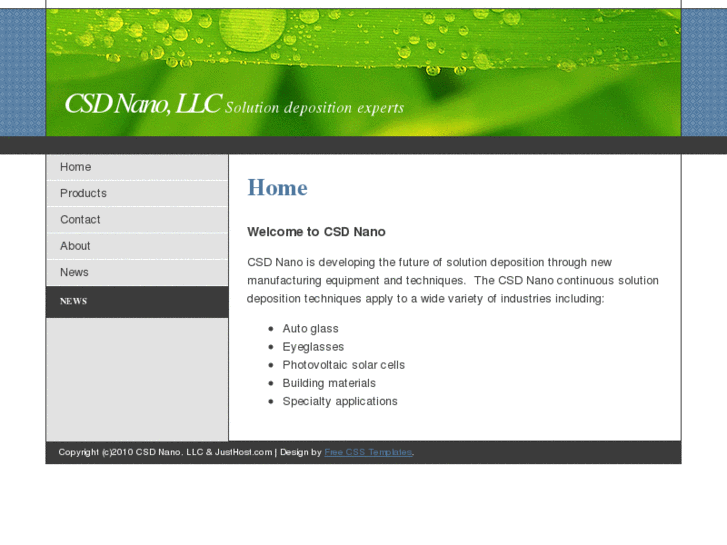This screenshot has width=727, height=545.
Task: Open the Contact menu item
Action: [x=137, y=220]
